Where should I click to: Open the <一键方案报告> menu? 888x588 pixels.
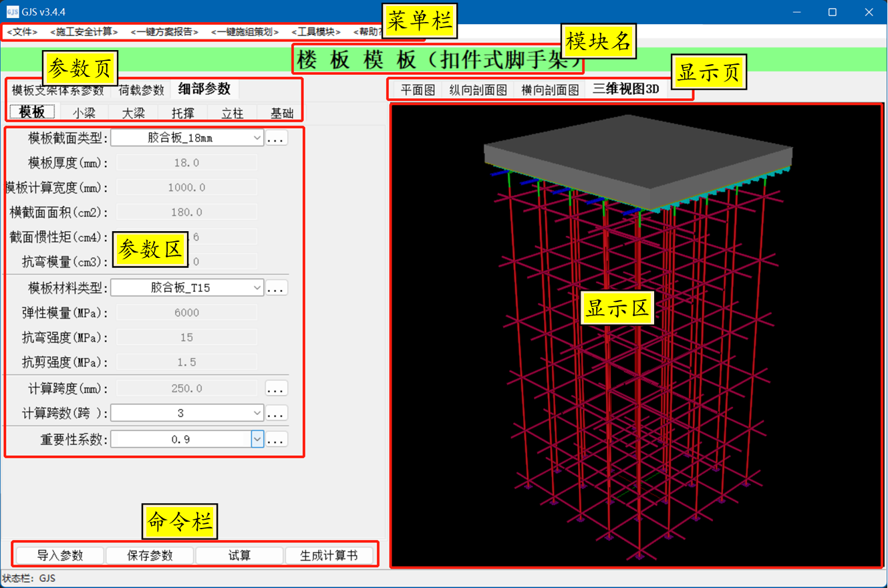point(164,32)
